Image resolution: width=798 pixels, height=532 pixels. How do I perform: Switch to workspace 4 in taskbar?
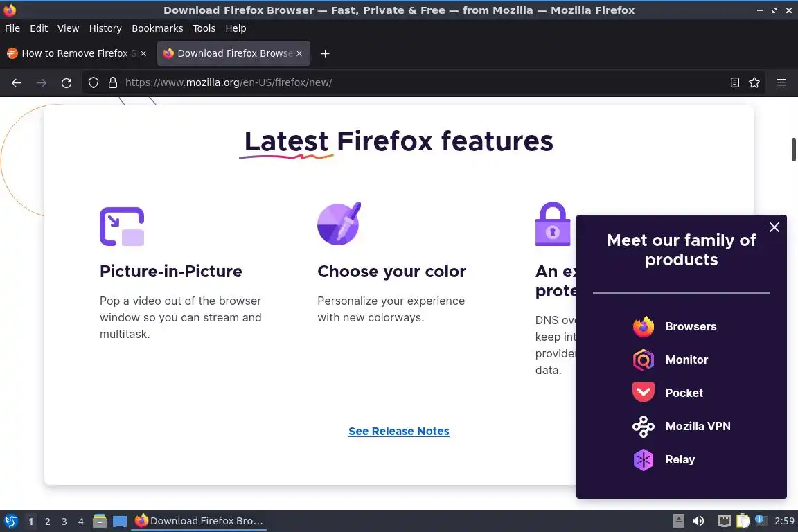(80, 522)
